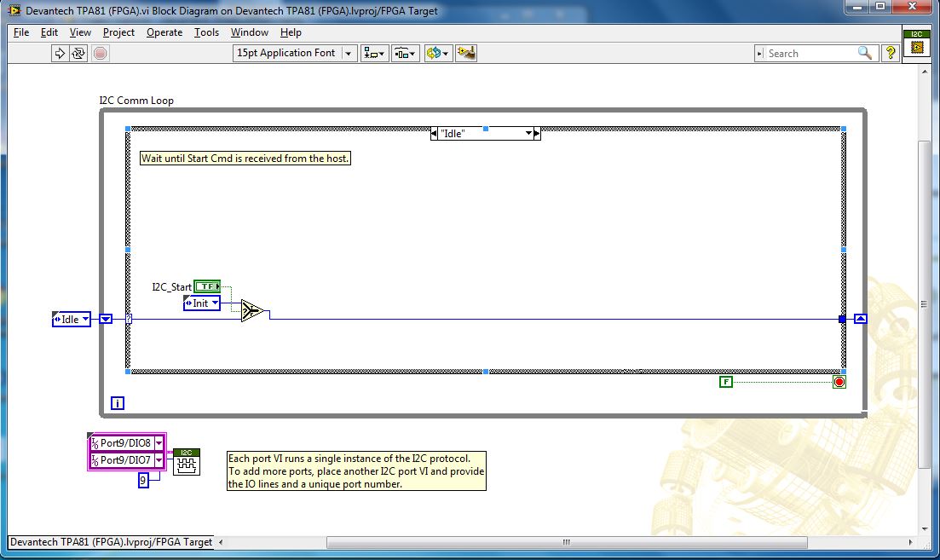This screenshot has height=560, width=940.
Task: Open the Window menu
Action: click(x=250, y=32)
